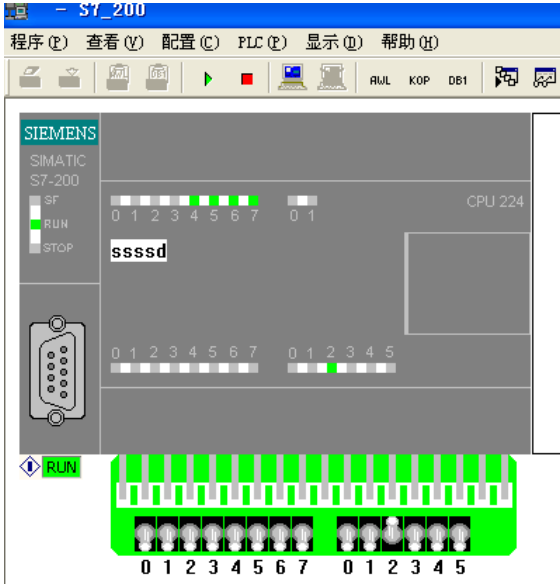The width and height of the screenshot is (560, 584).
Task: Toggle input switch 5 of second group
Action: tap(460, 534)
